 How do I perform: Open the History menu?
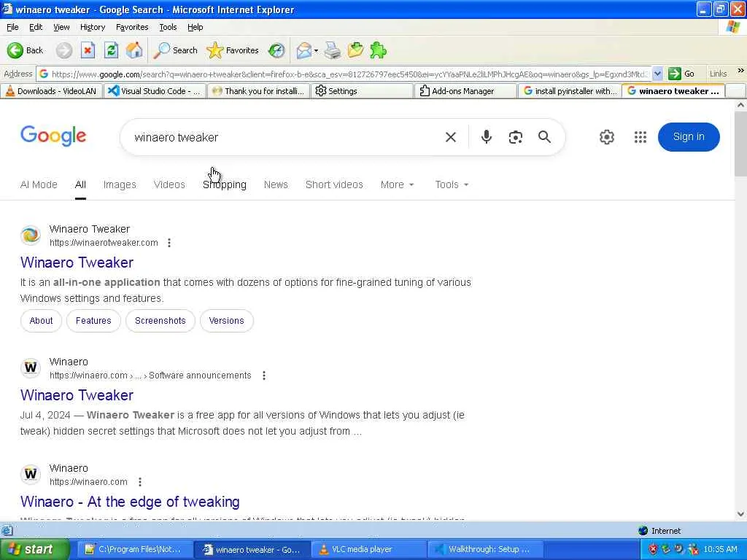tap(93, 27)
